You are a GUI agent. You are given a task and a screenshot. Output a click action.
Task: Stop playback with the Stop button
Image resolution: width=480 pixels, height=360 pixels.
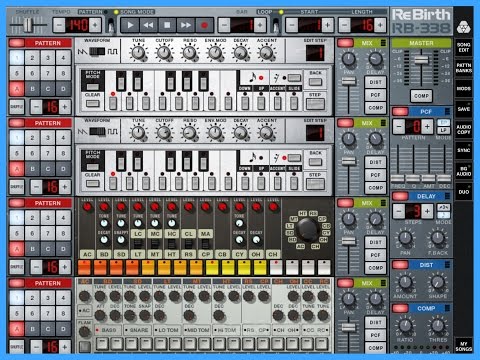(x=167, y=25)
